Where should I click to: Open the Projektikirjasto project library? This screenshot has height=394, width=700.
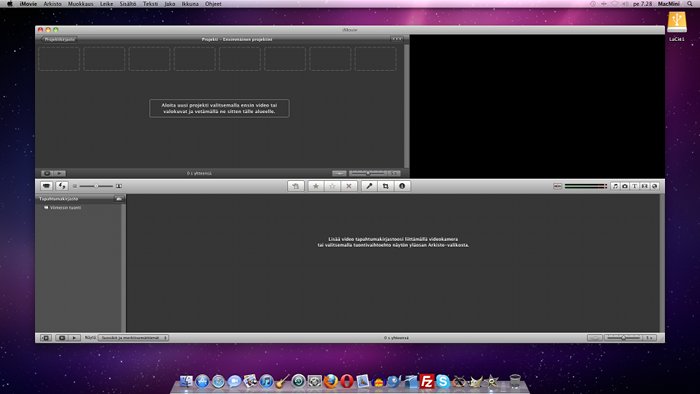(59, 39)
